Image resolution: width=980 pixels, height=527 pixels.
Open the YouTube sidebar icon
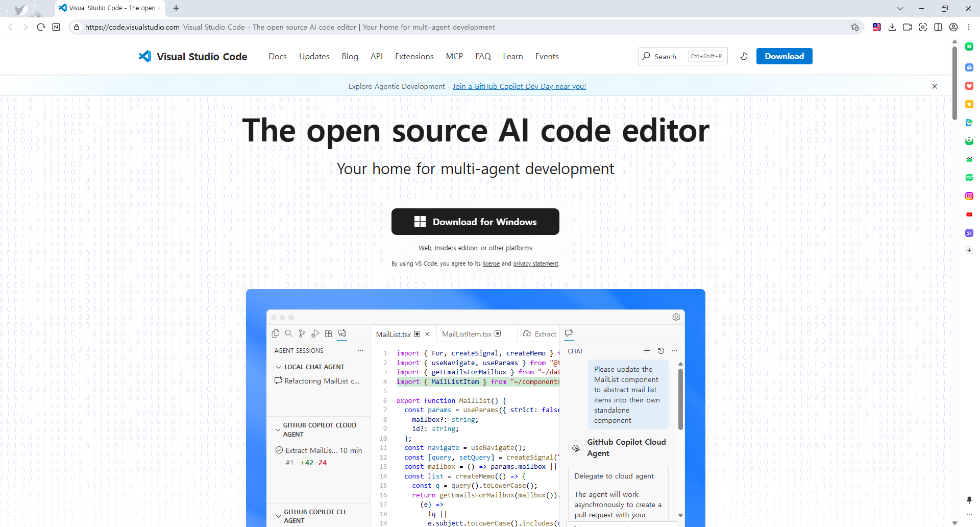(x=969, y=214)
